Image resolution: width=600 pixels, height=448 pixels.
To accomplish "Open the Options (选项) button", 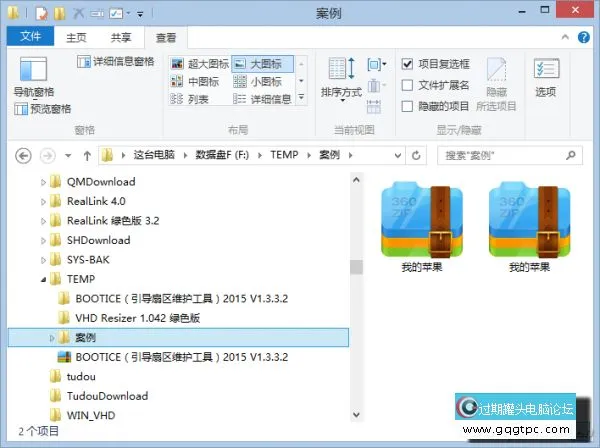I will [x=546, y=77].
